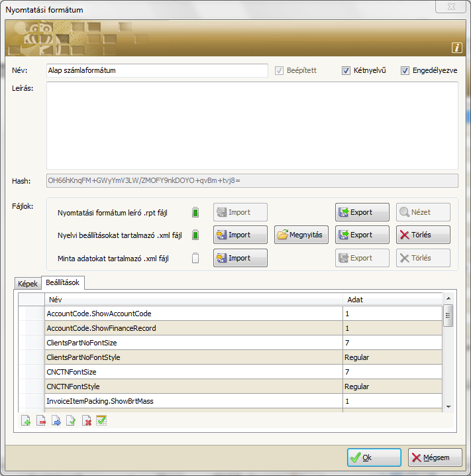The image size is (471, 476).
Task: Toggle the Kétnyelvű checkbox
Action: (346, 70)
